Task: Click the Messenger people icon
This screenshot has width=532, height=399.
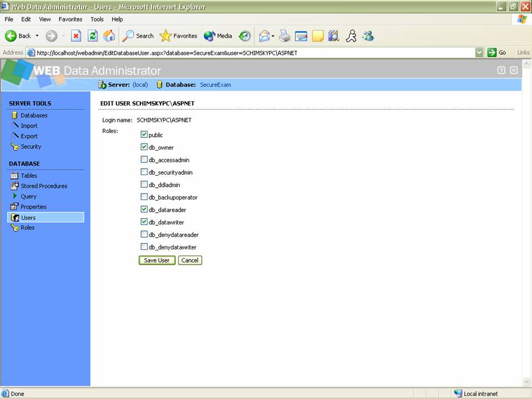Action: tap(368, 35)
